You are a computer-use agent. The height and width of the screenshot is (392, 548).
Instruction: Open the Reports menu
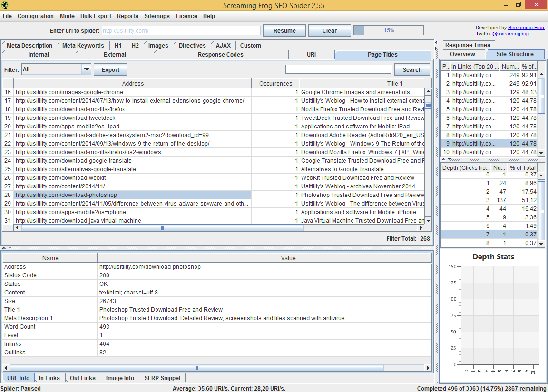point(127,16)
